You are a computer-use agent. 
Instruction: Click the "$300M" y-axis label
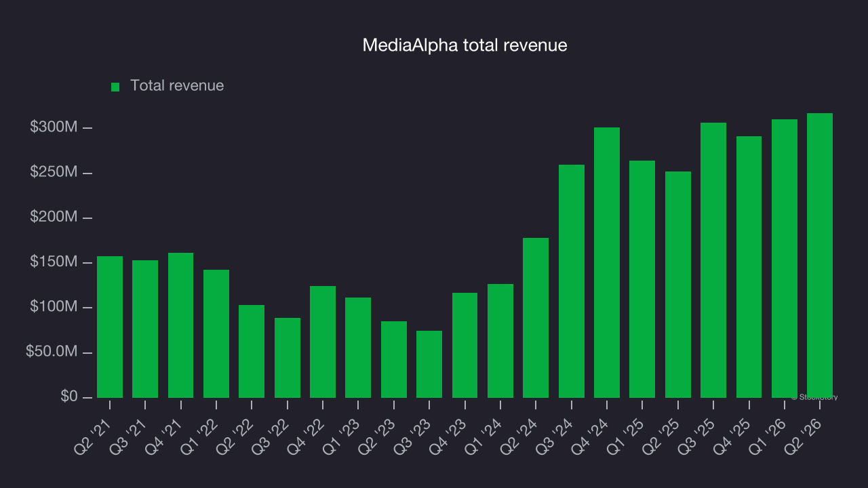pyautogui.click(x=54, y=127)
